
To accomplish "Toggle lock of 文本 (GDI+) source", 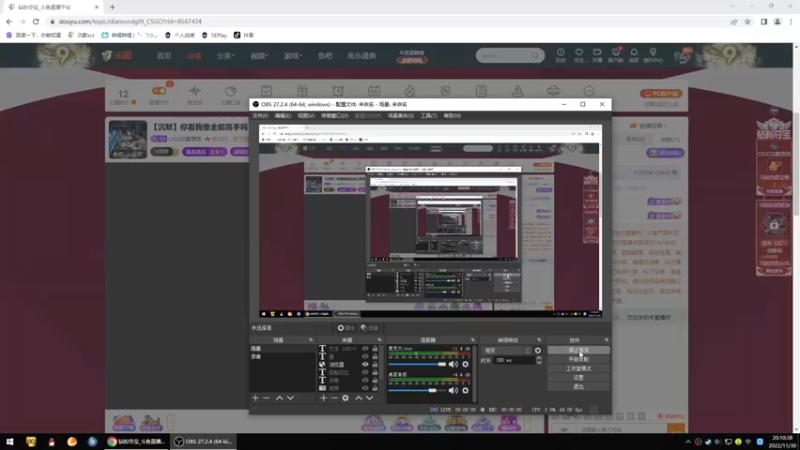I will tap(375, 349).
